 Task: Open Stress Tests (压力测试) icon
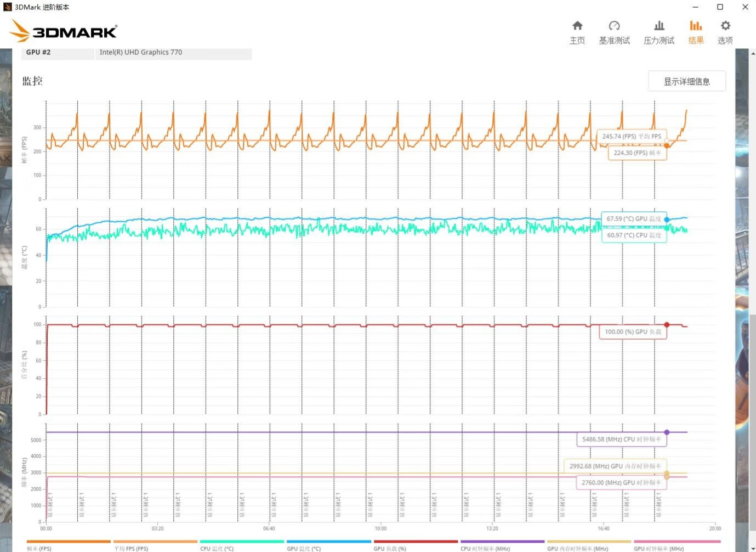(x=659, y=26)
